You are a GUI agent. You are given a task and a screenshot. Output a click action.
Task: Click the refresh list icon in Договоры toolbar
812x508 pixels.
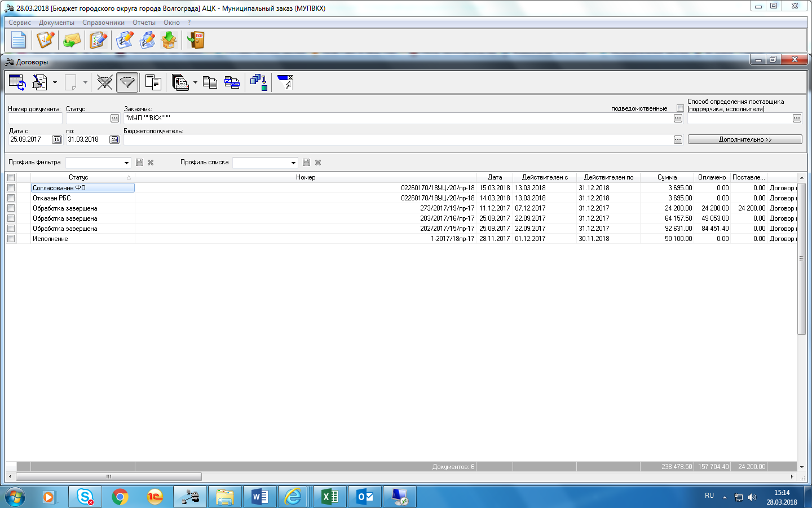[x=17, y=82]
